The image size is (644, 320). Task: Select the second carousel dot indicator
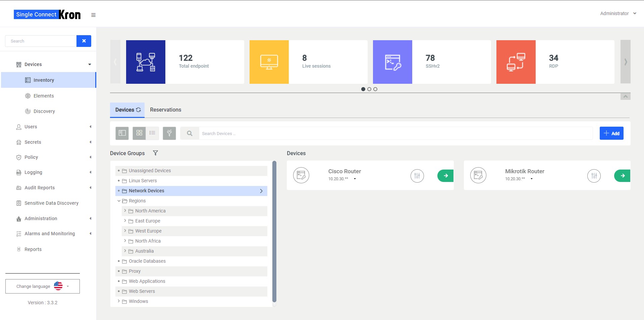[369, 89]
